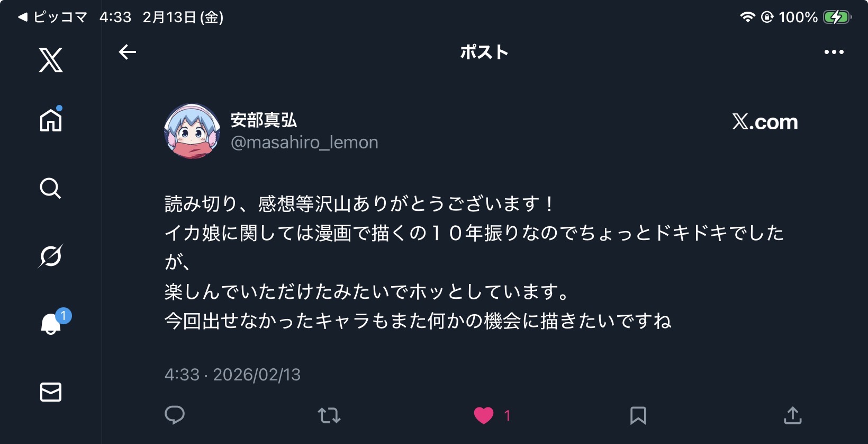Viewport: 868px width, 444px height.
Task: Open the Search magnifier icon
Action: pos(51,188)
